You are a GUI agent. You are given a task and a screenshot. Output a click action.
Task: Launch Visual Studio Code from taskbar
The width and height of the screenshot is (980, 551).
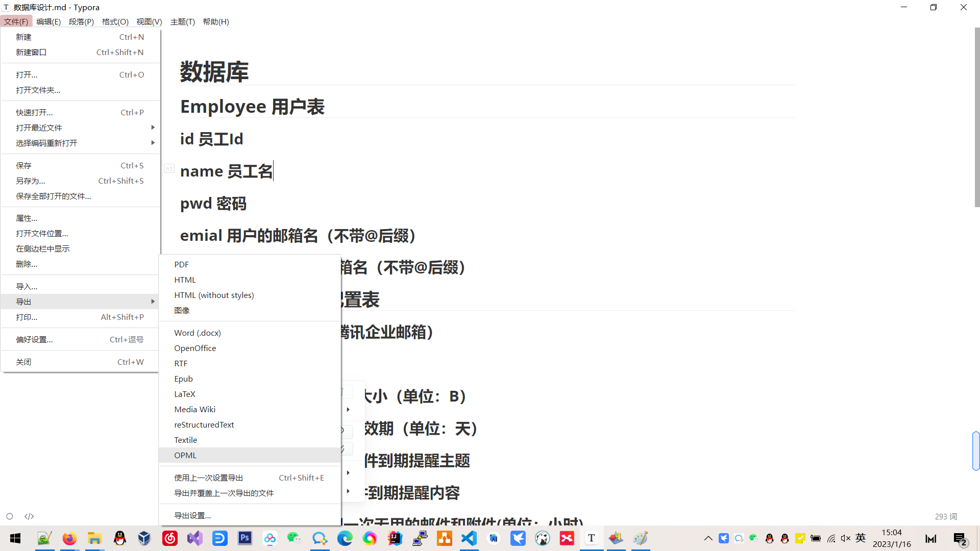[469, 538]
